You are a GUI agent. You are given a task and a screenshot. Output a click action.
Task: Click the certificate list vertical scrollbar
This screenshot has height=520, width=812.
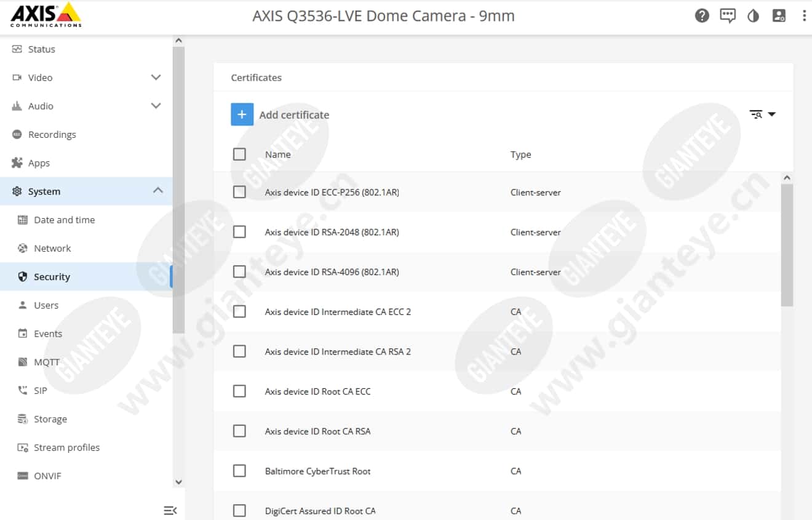787,246
